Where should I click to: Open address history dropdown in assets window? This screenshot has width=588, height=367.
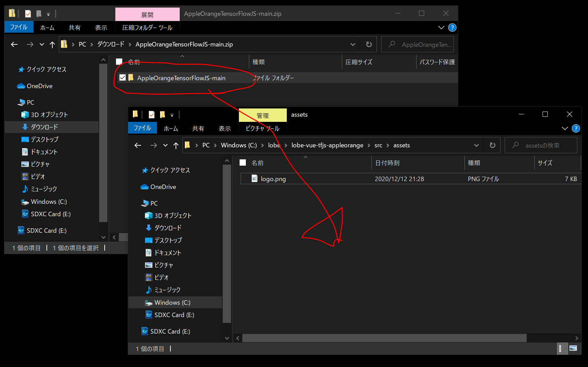pos(476,145)
